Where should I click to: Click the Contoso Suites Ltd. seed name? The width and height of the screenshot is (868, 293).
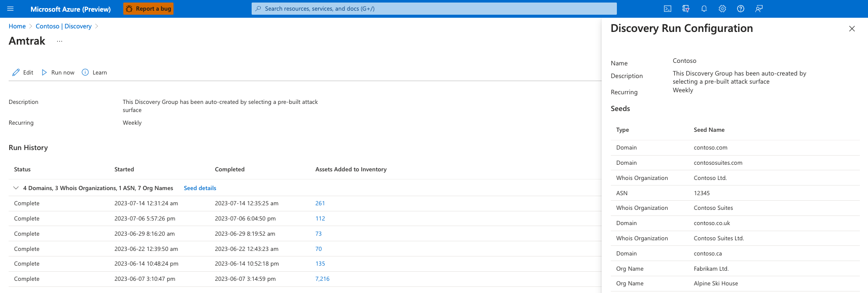(719, 238)
